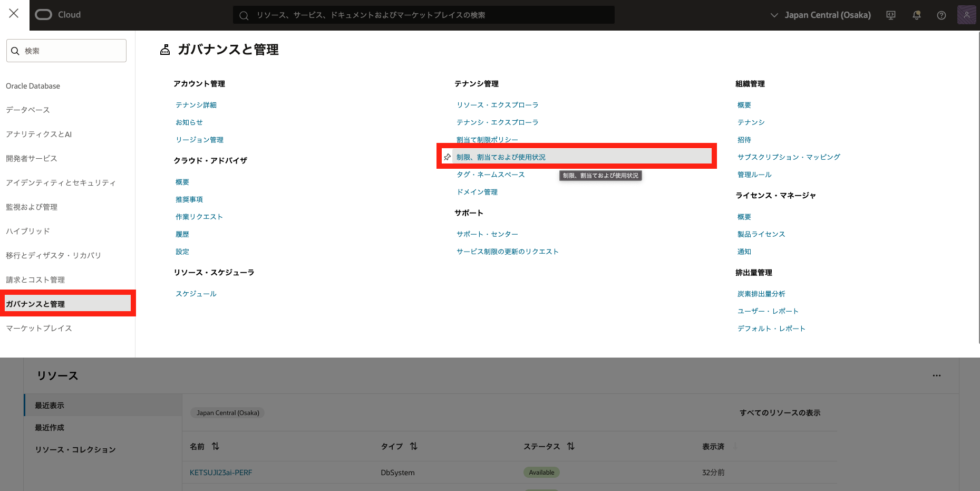Select ガバナンスと管理 in the left menu

click(35, 304)
